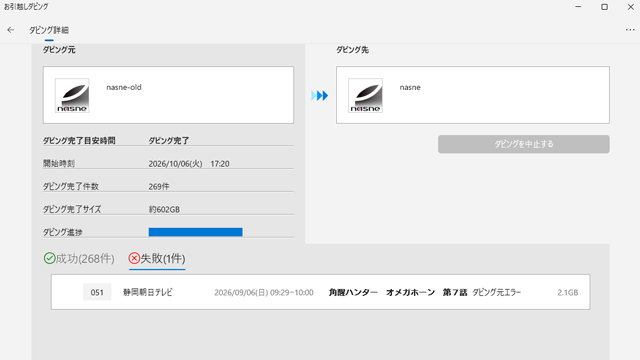The height and width of the screenshot is (360, 640).
Task: Close the お引越しダビング window
Action: click(631, 7)
